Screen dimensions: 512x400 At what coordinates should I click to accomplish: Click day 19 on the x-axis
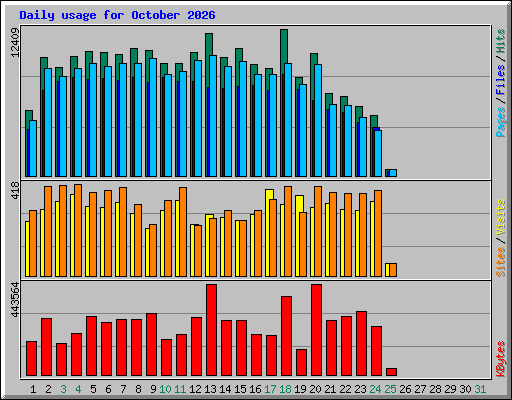300,389
